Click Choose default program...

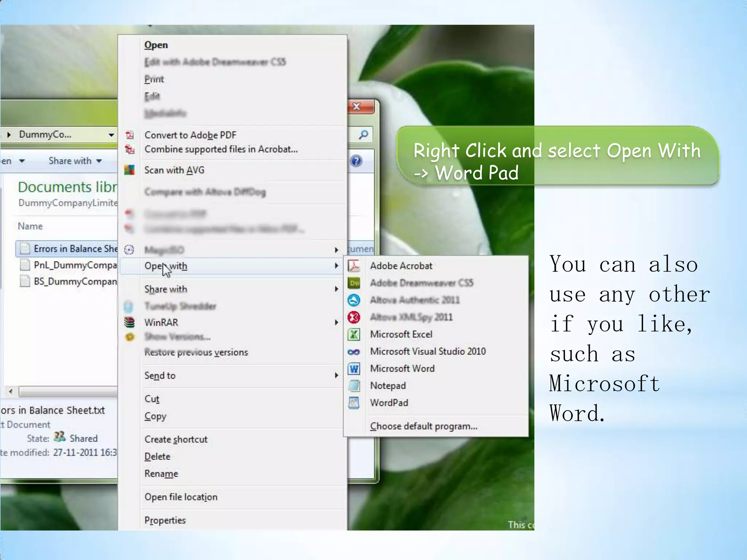[x=424, y=426]
